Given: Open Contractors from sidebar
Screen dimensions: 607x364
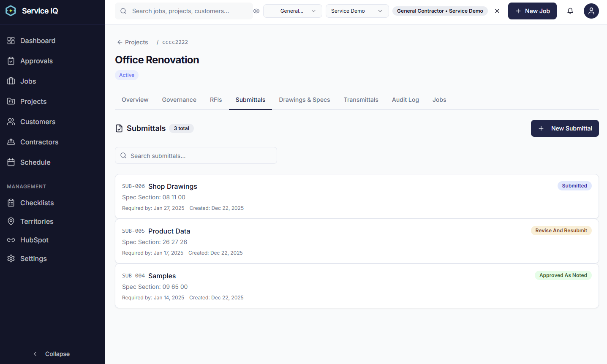Looking at the screenshot, I should [52, 142].
